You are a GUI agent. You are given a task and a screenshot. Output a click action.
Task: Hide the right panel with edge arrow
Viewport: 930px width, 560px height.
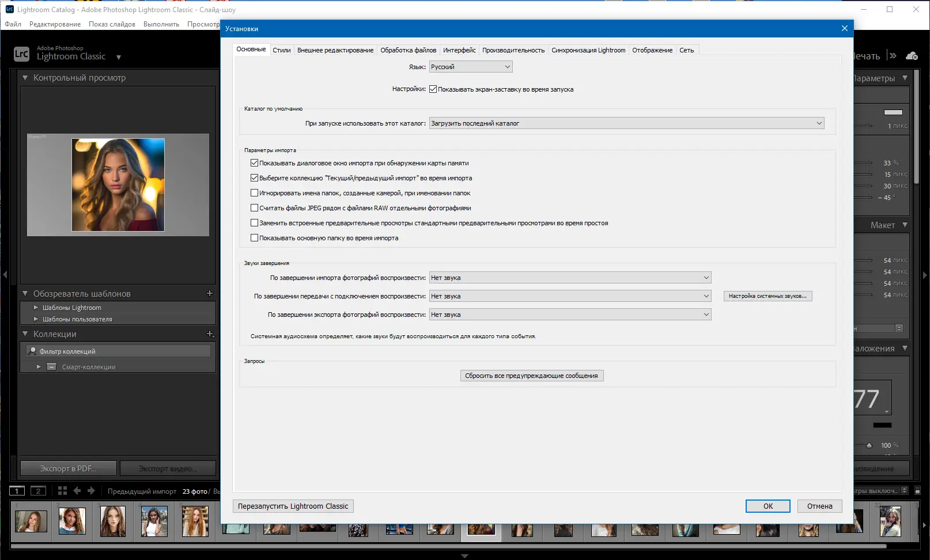point(925,275)
